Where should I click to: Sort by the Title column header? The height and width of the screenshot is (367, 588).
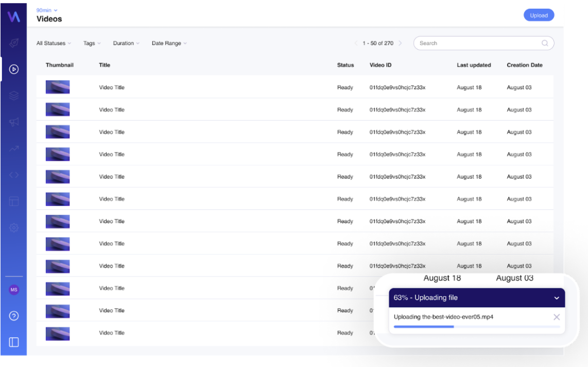point(105,65)
